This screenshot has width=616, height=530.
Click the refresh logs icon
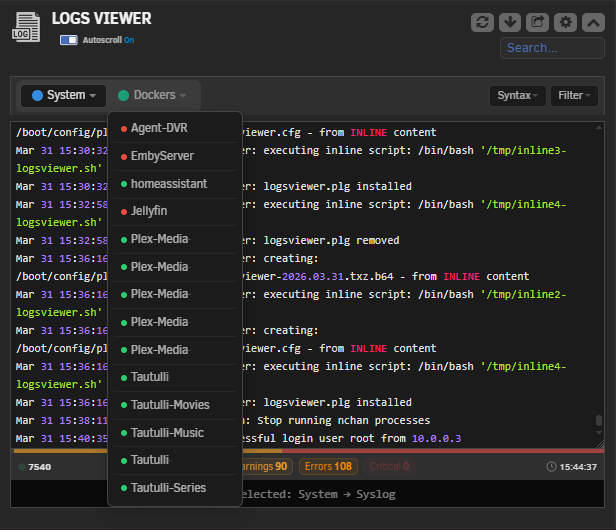pyautogui.click(x=482, y=22)
